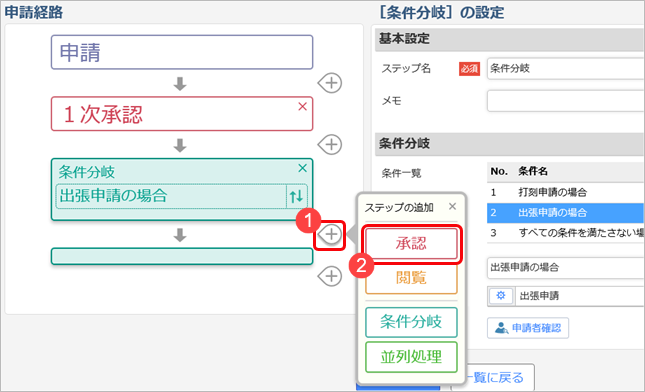The height and width of the screenshot is (392, 645).
Task: Open the gear settings icon beside 出張申請
Action: point(501,295)
